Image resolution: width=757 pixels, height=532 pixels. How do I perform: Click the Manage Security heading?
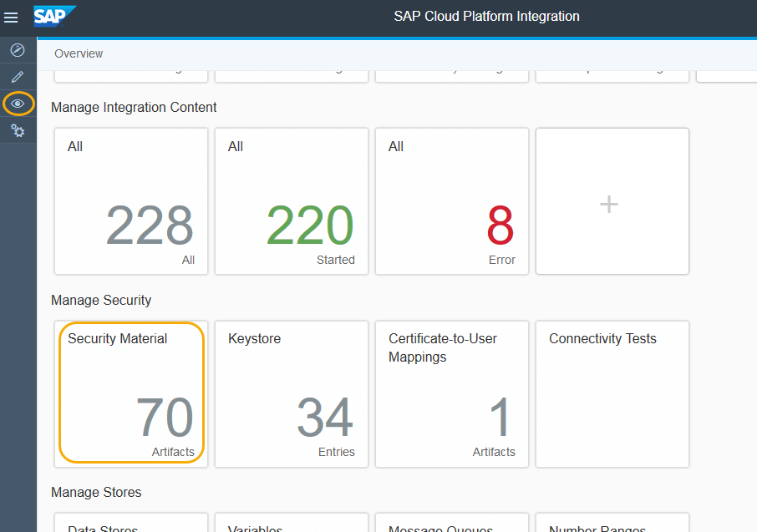(101, 301)
